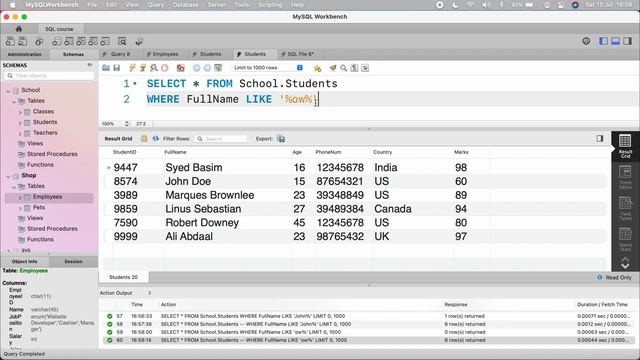The width and height of the screenshot is (640, 360).
Task: Click the create stored procedure icon
Action: click(x=93, y=41)
